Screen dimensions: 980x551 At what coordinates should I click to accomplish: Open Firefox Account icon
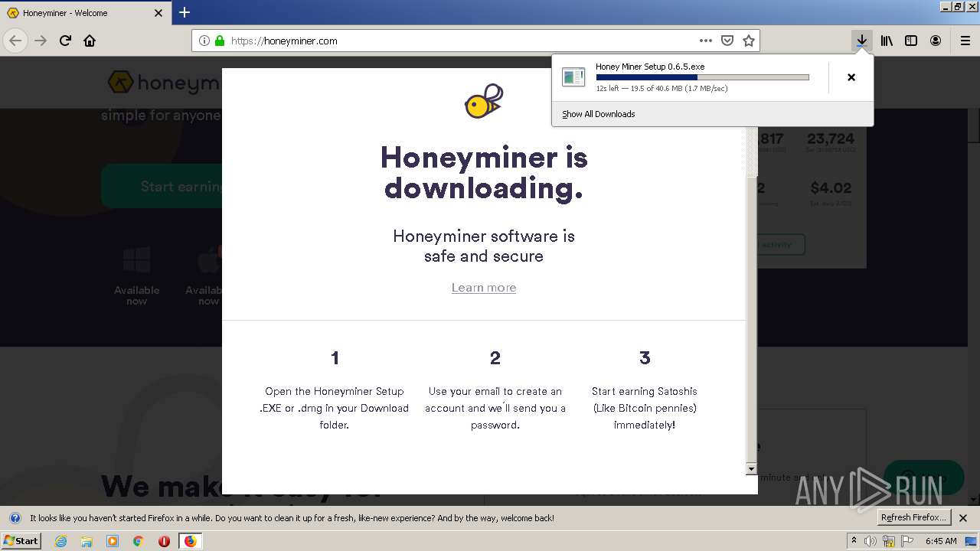[x=936, y=41]
